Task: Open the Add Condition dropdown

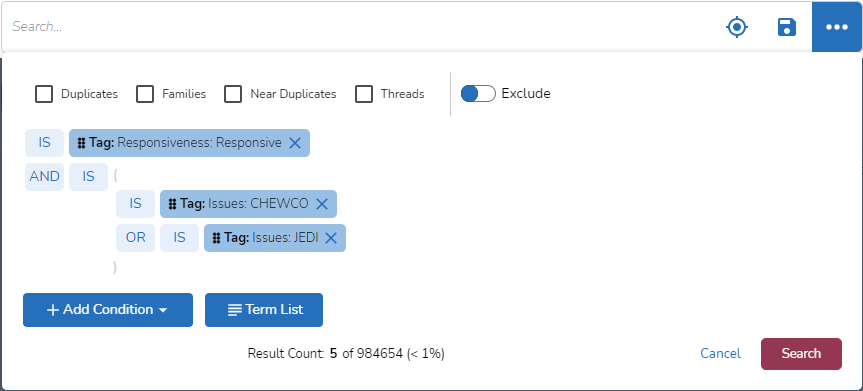Action: 108,309
